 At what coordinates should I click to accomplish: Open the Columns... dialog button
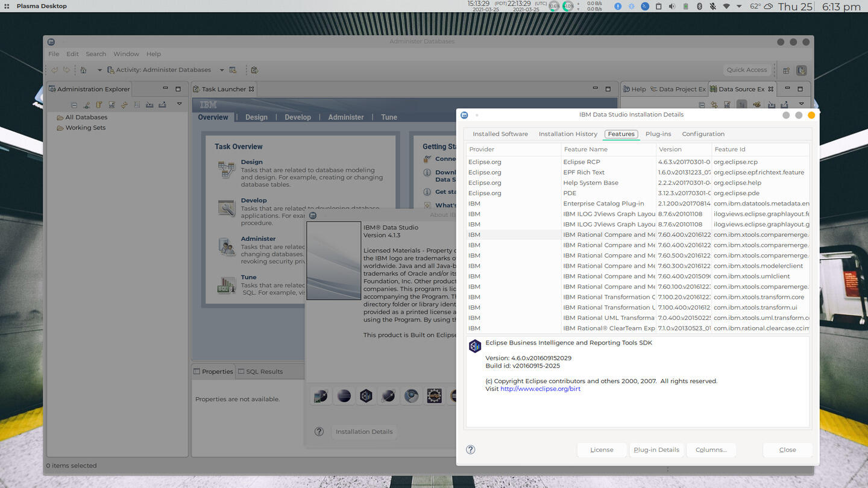coord(711,450)
